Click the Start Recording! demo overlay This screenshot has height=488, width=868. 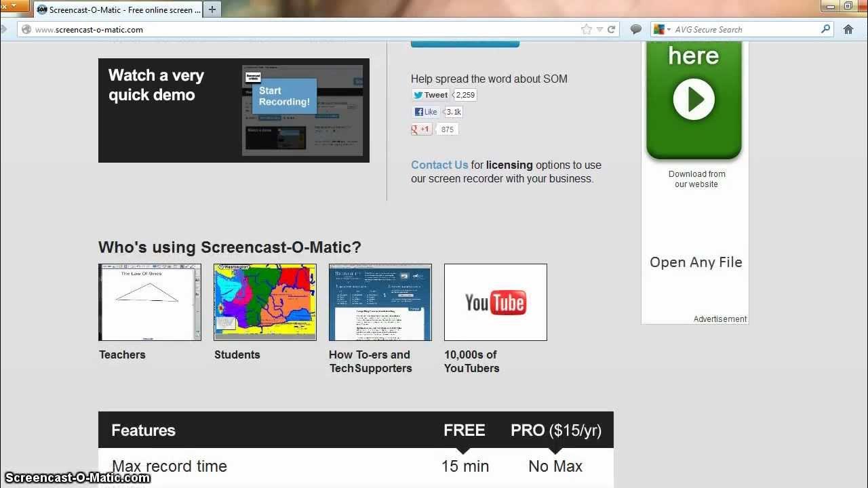click(x=284, y=96)
